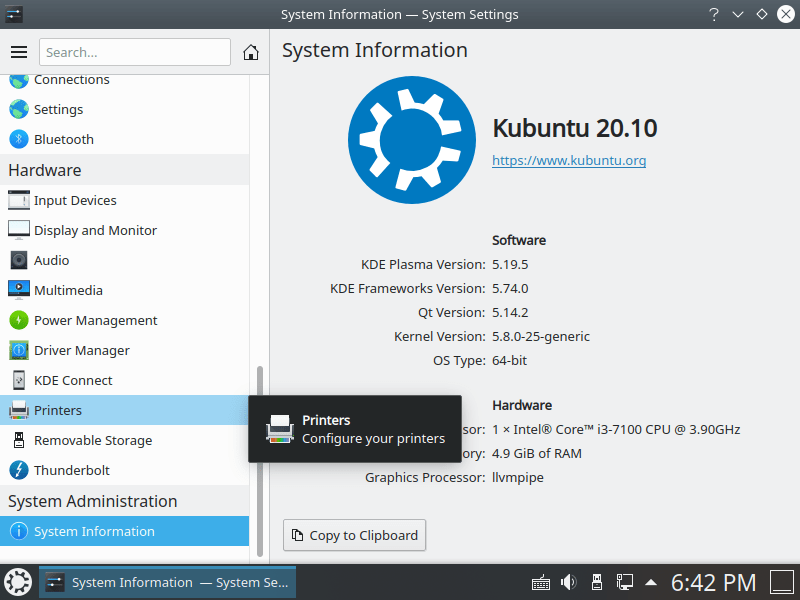Open the Display and Monitor icon

[19, 230]
